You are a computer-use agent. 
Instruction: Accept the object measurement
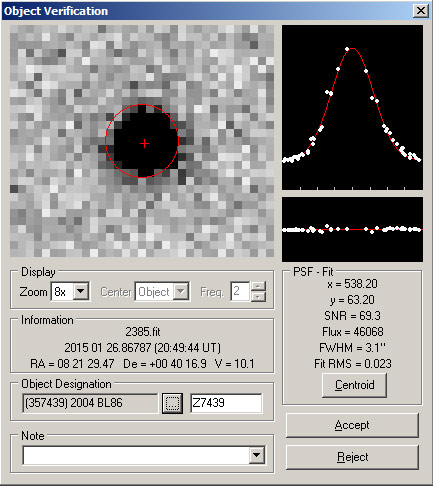point(352,425)
